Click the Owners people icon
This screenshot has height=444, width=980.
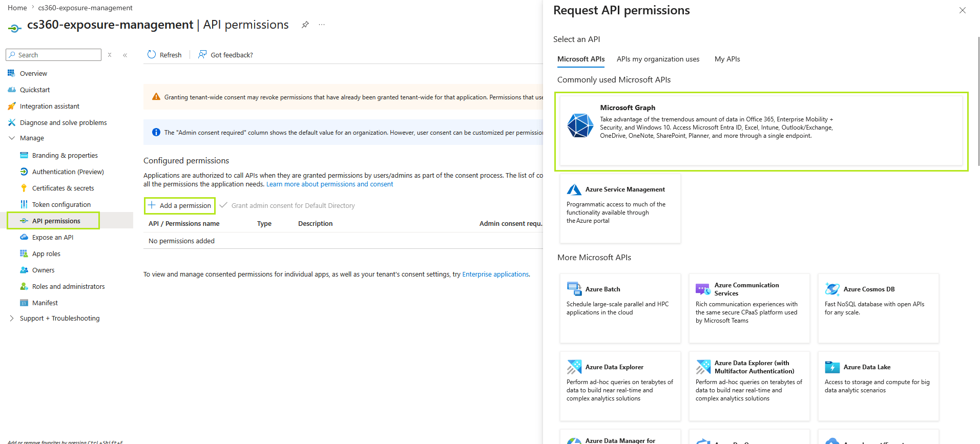pos(24,270)
